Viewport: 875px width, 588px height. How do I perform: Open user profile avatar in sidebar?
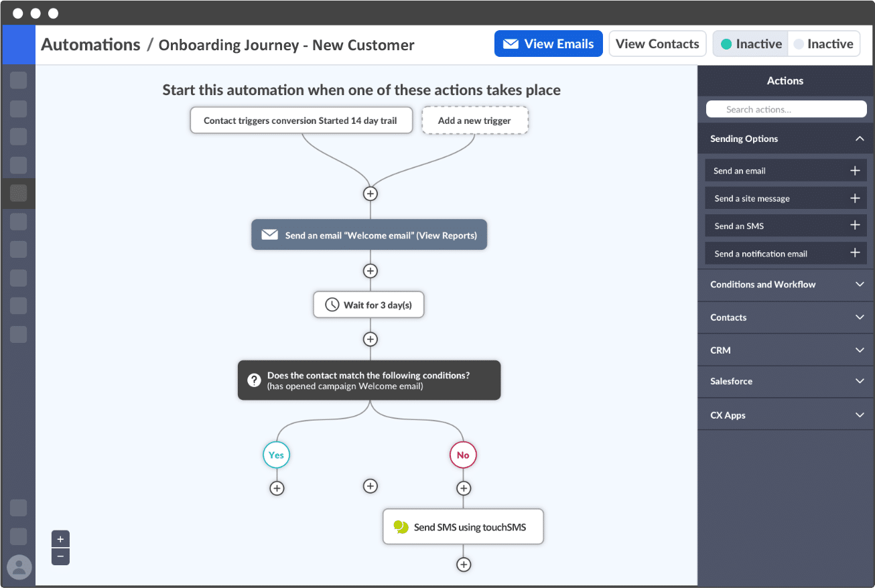pos(19,567)
